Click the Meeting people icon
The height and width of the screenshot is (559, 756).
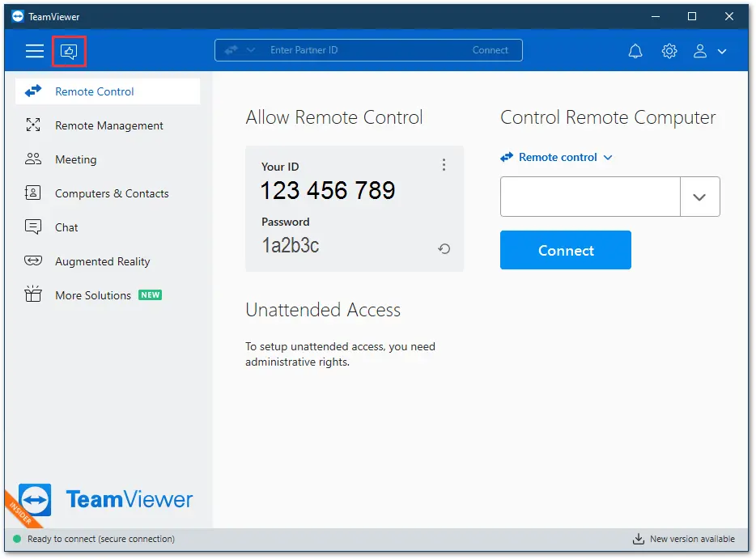tap(33, 159)
